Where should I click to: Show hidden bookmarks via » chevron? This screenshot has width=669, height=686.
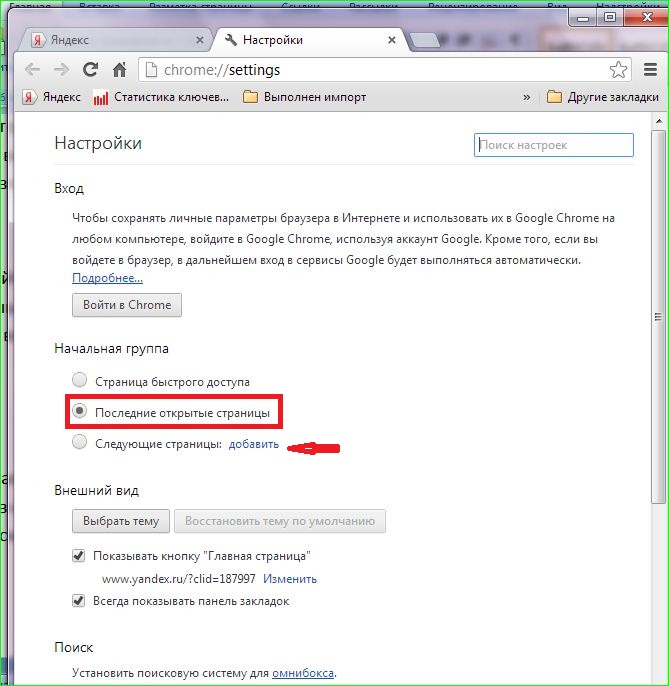pos(526,97)
